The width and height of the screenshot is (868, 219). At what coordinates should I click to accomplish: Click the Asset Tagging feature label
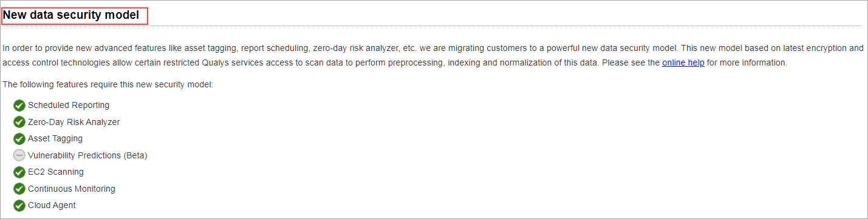(55, 138)
